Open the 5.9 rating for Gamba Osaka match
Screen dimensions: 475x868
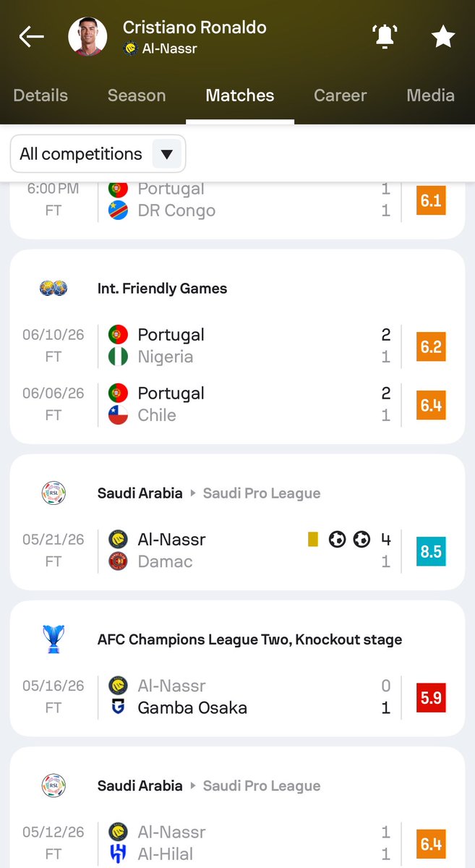pos(431,697)
